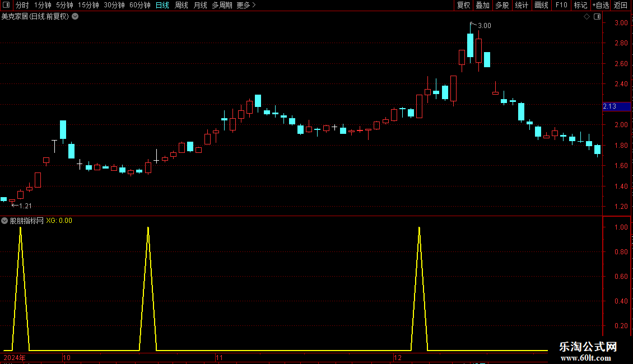The image size is (633, 364).
Task: Click the 12 month label on time axis
Action: [x=398, y=358]
